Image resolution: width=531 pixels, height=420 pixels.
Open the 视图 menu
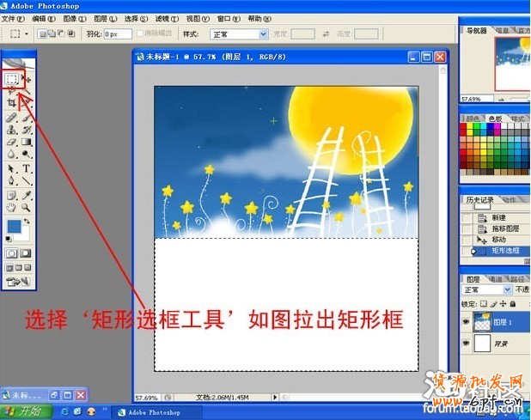coord(198,19)
